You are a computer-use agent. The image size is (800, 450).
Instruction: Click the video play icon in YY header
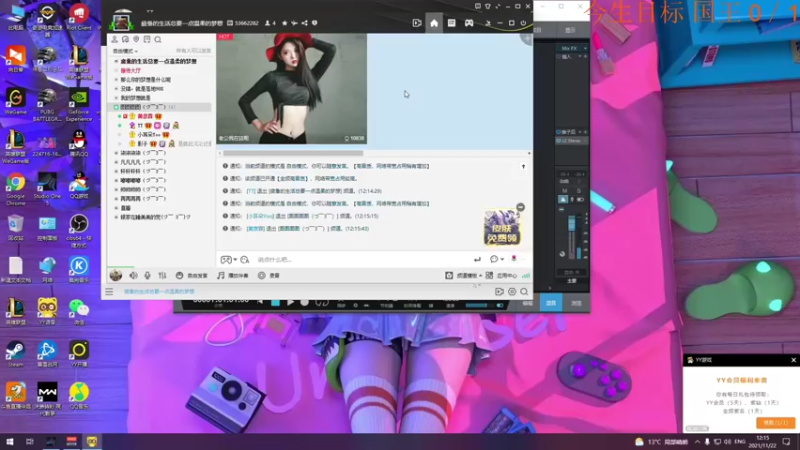click(417, 23)
